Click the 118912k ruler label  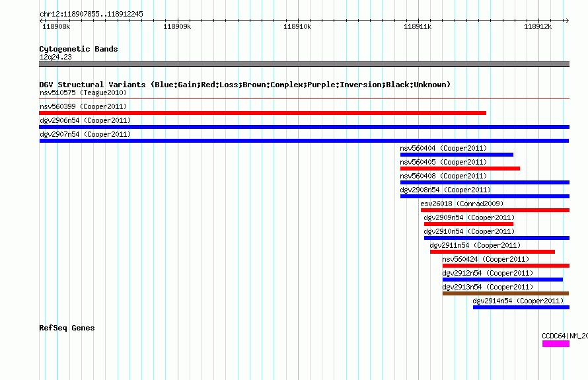[538, 26]
